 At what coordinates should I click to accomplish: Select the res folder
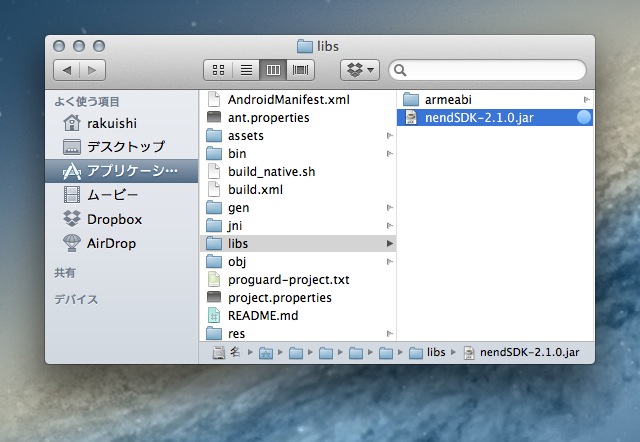pos(298,333)
